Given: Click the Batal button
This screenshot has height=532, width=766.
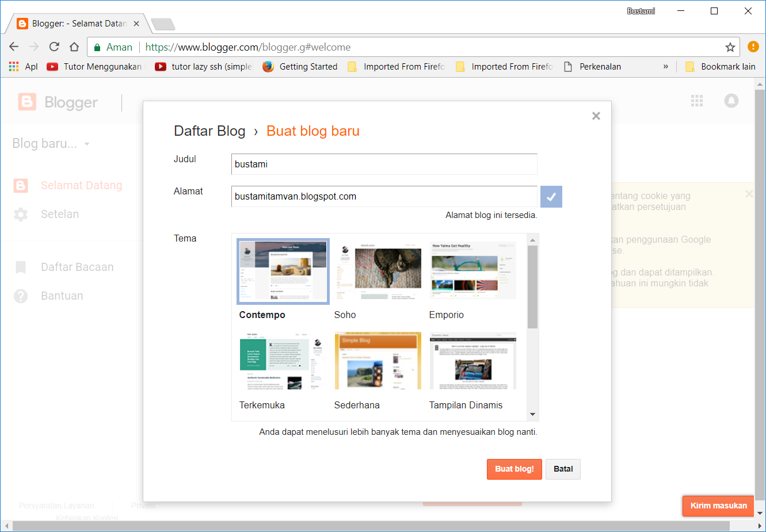Looking at the screenshot, I should coord(563,469).
